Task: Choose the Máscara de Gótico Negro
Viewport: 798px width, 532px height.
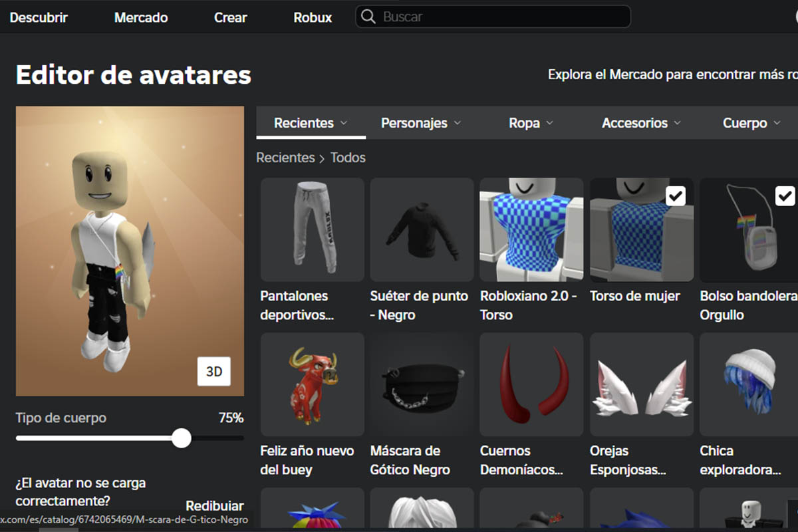Action: click(421, 384)
